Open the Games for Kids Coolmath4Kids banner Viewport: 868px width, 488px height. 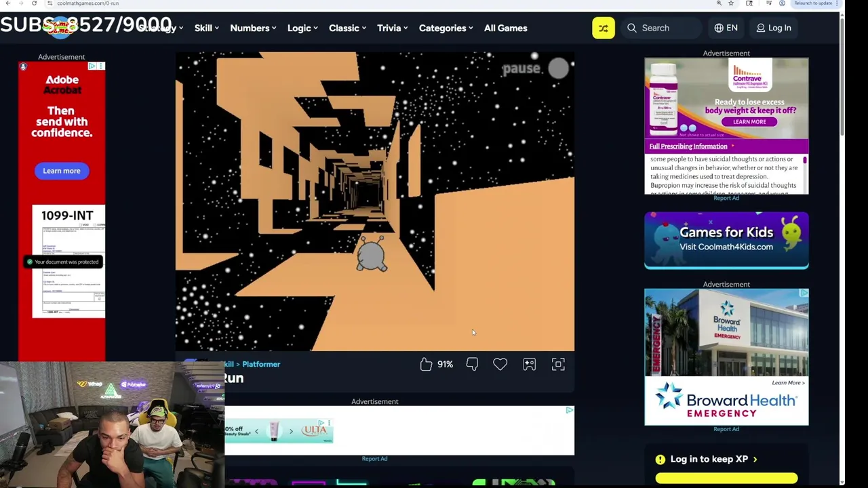pos(726,241)
